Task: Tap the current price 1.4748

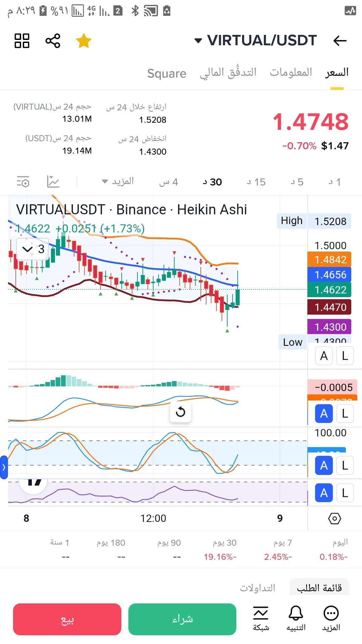Action: (310, 122)
